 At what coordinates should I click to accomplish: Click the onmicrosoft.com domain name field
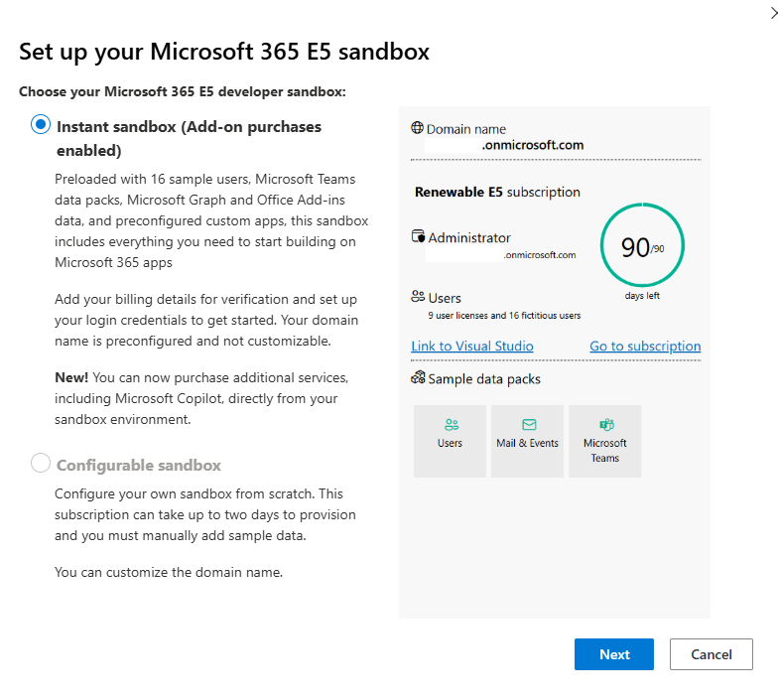pyautogui.click(x=504, y=145)
